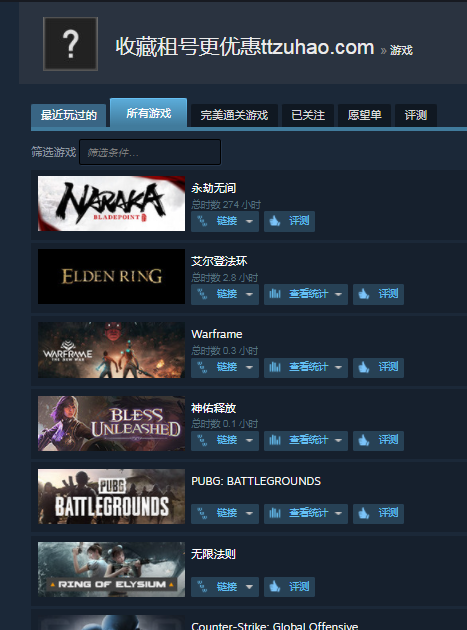Expand 查看统计 dropdown arrow for Warframe
The width and height of the screenshot is (467, 630).
click(x=338, y=367)
